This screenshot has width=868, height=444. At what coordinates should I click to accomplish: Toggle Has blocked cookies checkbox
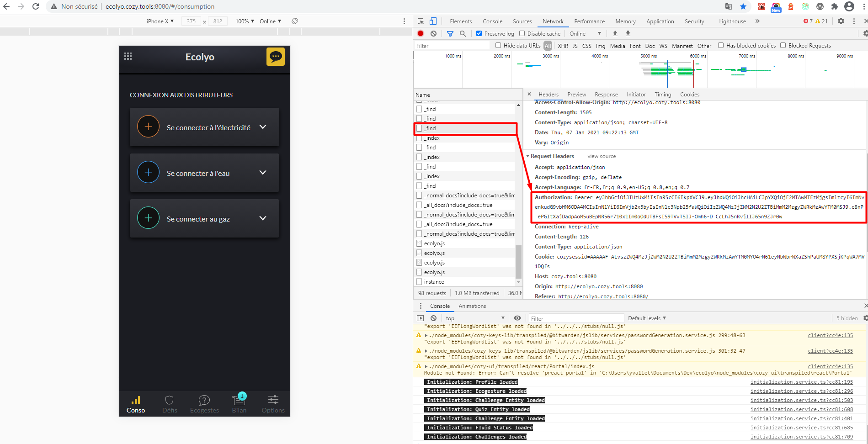721,45
